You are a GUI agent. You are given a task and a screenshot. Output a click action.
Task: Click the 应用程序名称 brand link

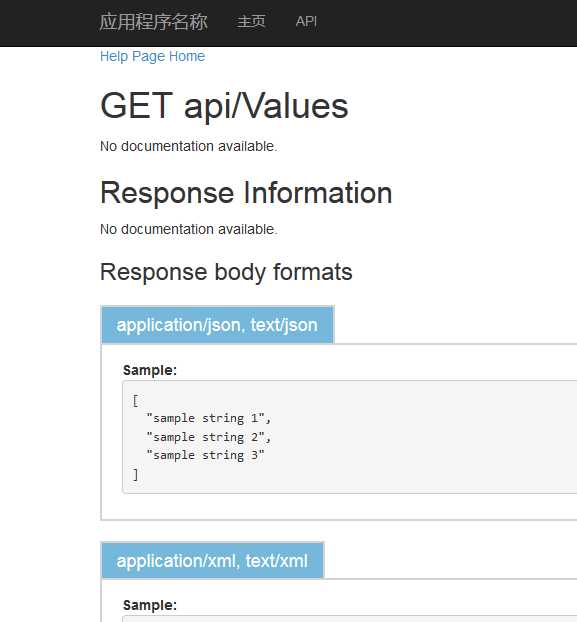click(153, 22)
